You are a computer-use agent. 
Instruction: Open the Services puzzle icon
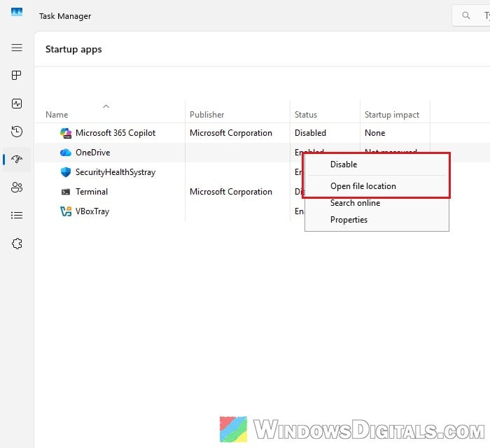coord(17,244)
